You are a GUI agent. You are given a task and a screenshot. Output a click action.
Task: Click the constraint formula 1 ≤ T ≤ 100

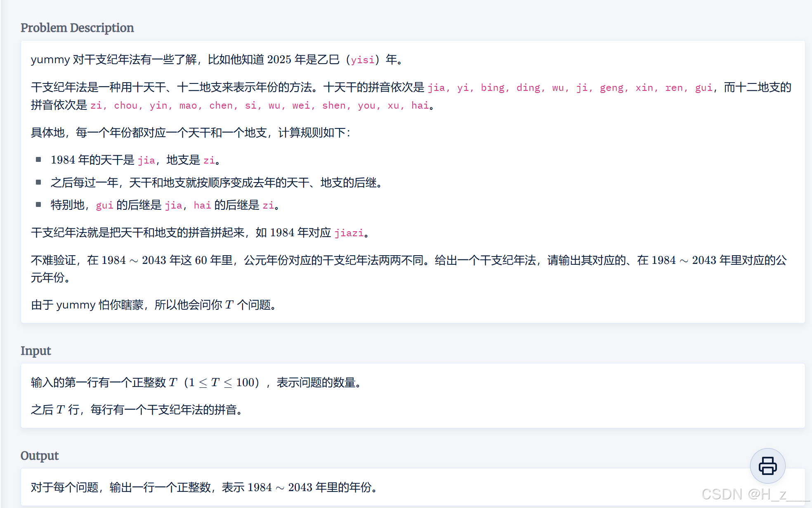coord(221,383)
